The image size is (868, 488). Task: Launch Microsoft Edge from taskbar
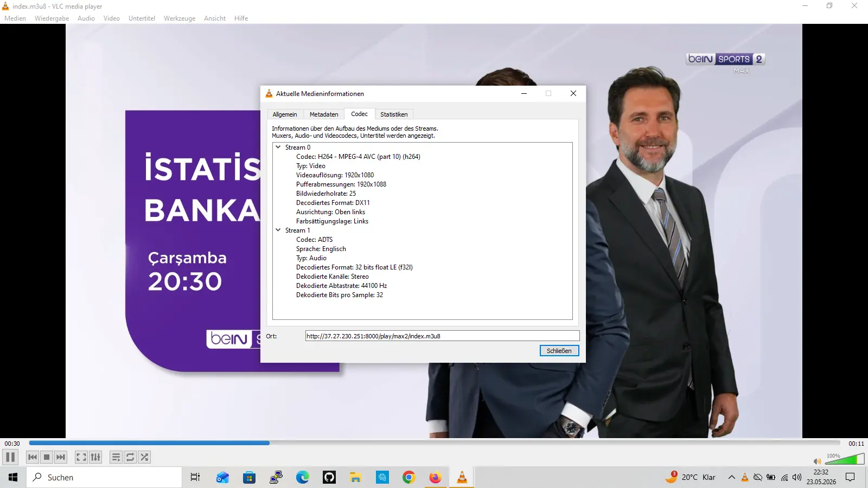[302, 477]
